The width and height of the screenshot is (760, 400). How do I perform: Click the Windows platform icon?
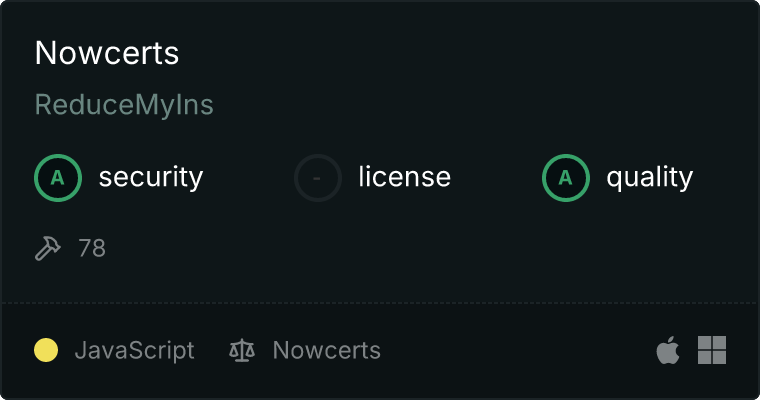(712, 350)
